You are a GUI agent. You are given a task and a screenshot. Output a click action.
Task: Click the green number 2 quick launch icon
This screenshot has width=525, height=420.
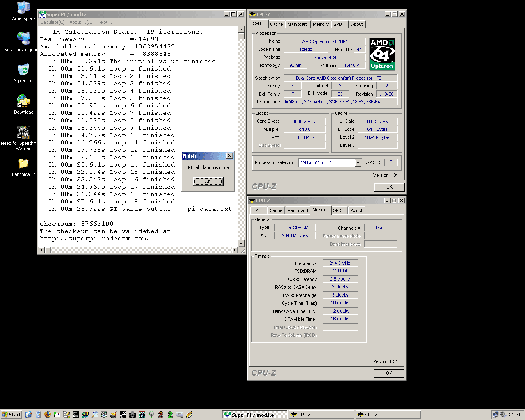(x=170, y=415)
